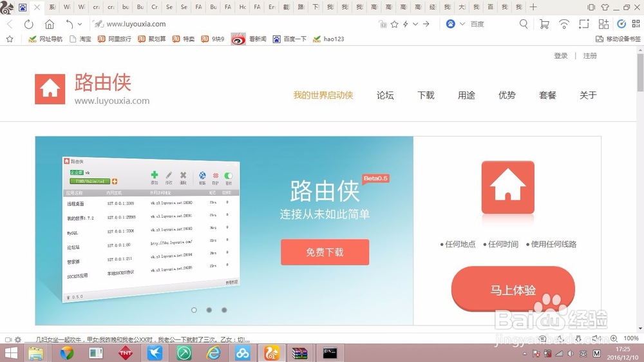
Task: Open Internet Explorer from taskbar
Action: [x=214, y=353]
